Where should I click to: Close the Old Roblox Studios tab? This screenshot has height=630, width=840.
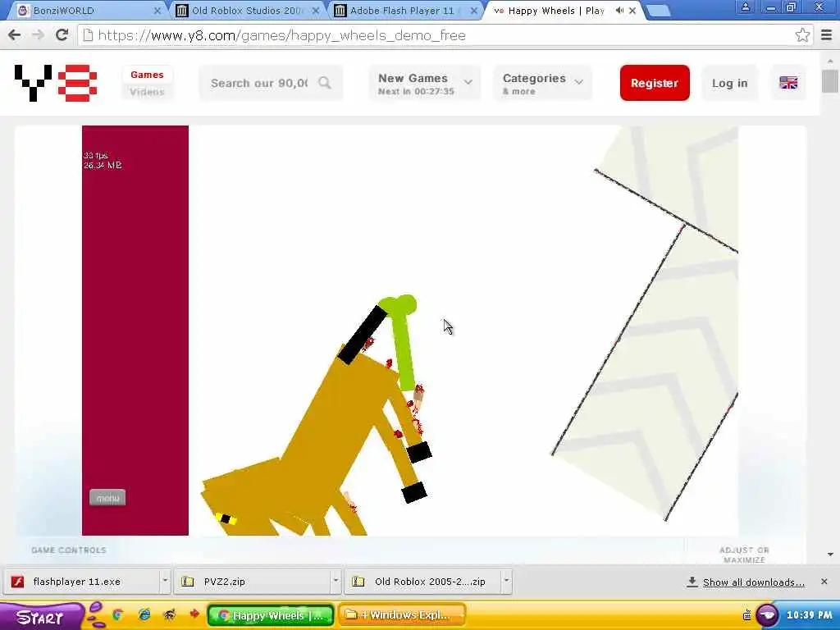316,11
